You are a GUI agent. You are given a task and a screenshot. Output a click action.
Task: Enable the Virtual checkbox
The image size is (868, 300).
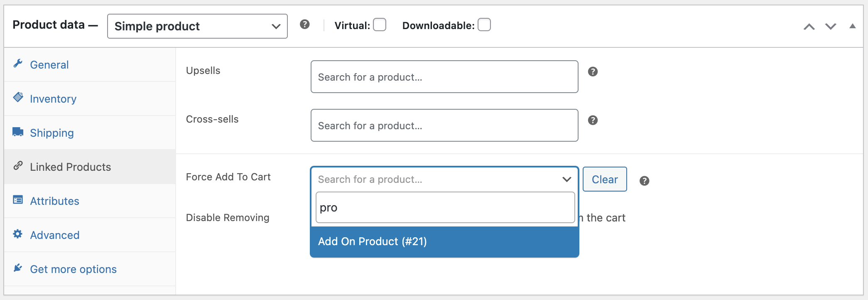click(380, 25)
